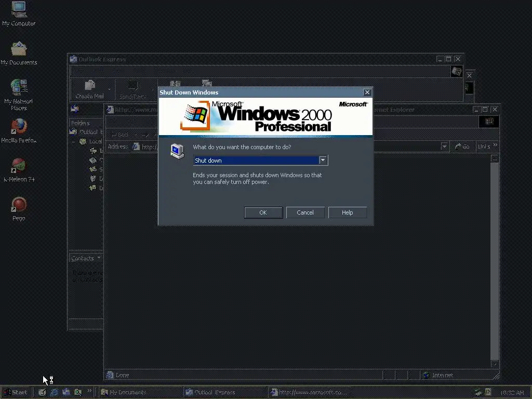Select Local Folders in the folder tree
This screenshot has width=532, height=399.
91,141
